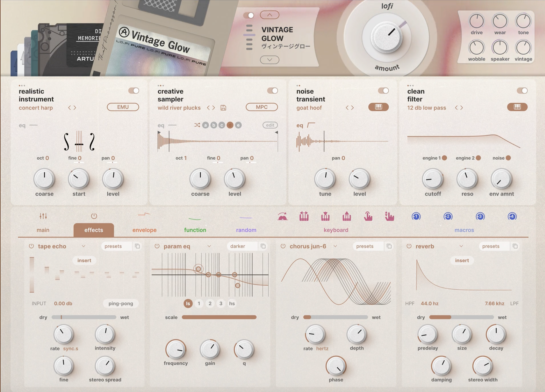Adjust the reverb dry/wet slider
The width and height of the screenshot is (545, 392).
coord(462,317)
